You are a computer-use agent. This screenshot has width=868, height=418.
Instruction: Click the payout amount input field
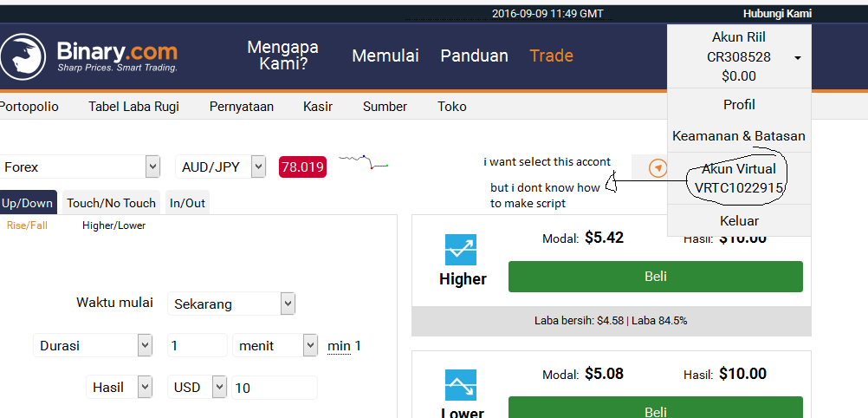[x=275, y=388]
